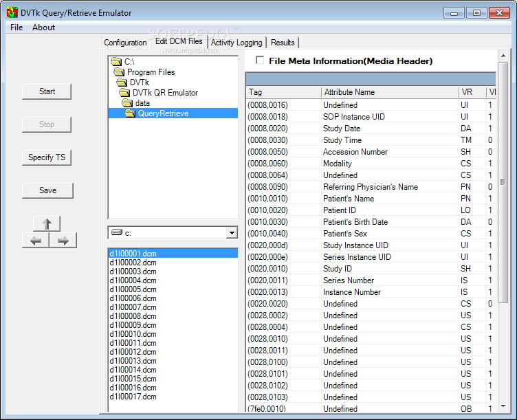Click the Specify TS button

pos(47,157)
